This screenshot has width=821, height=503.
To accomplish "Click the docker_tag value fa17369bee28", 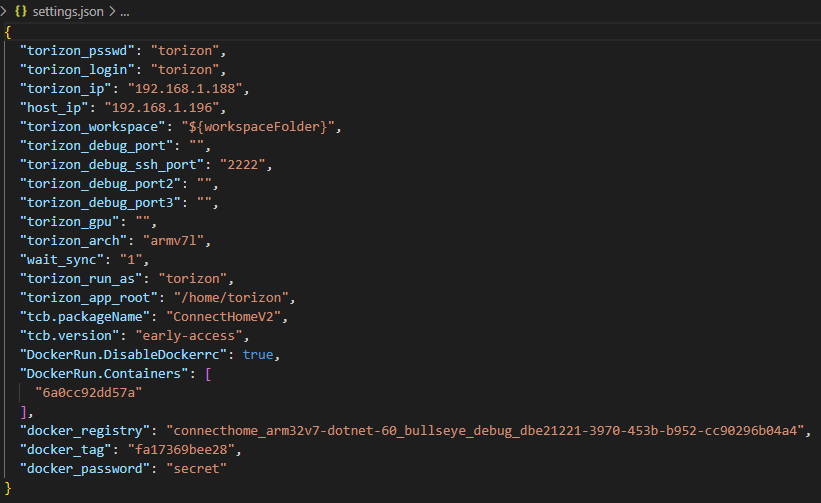I will [x=181, y=450].
